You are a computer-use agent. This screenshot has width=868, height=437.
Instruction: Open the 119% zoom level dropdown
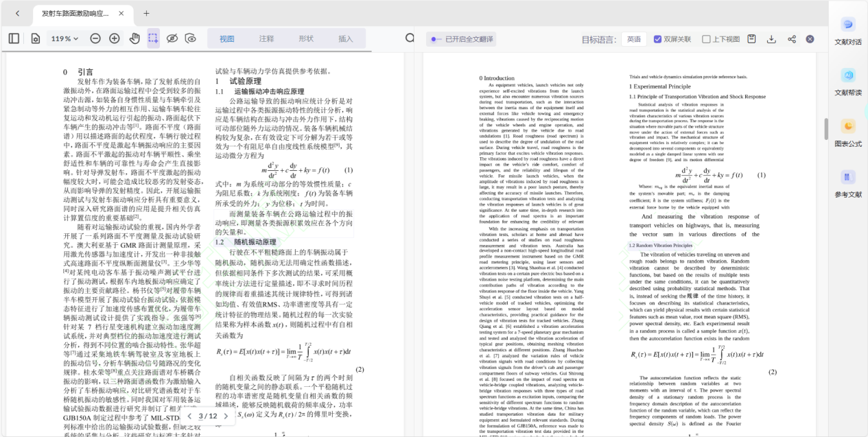pos(64,38)
